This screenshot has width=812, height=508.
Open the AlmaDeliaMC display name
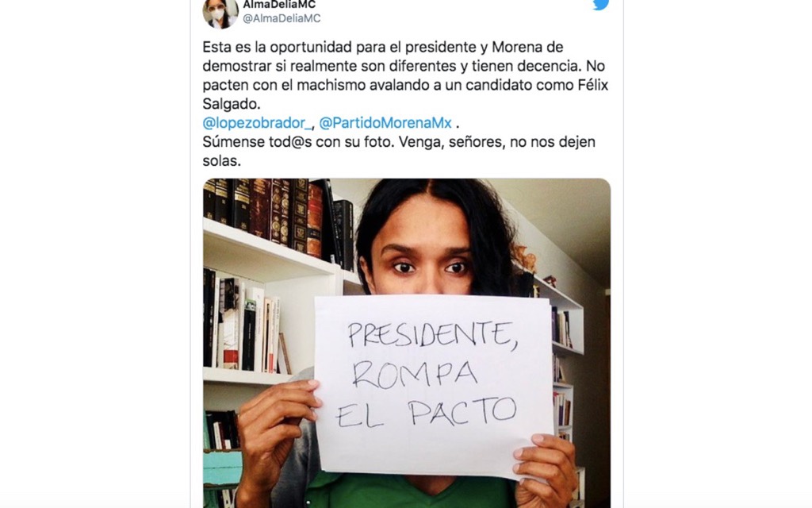279,5
